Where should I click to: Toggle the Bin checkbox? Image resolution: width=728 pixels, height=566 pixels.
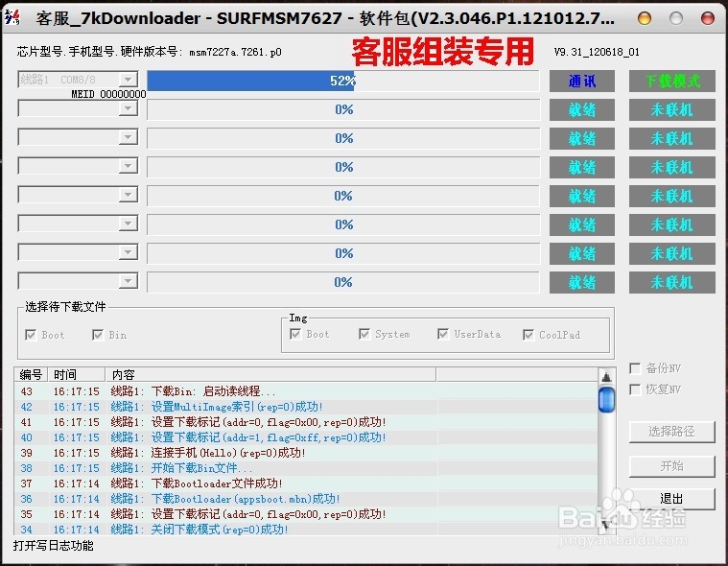pos(98,335)
